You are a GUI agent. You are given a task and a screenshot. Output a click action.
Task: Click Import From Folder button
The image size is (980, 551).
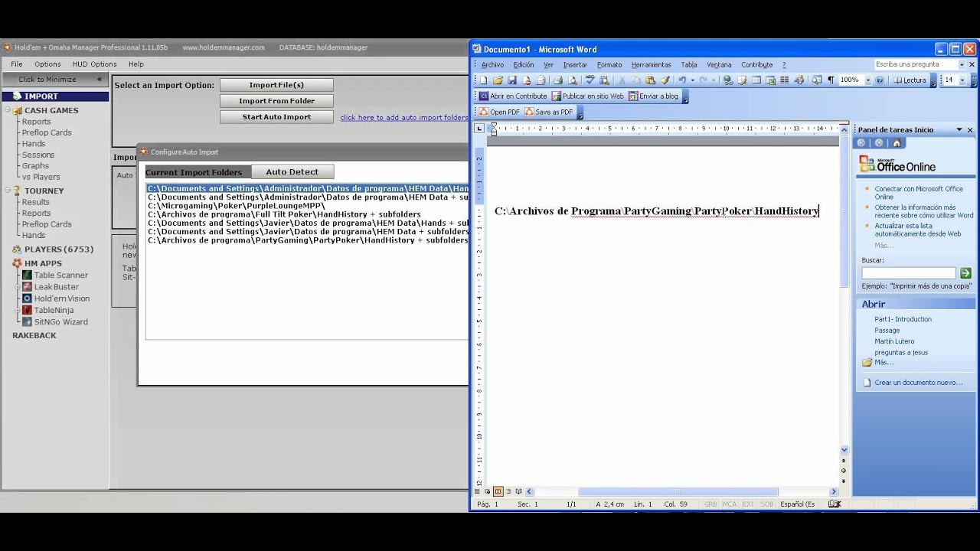pos(276,101)
